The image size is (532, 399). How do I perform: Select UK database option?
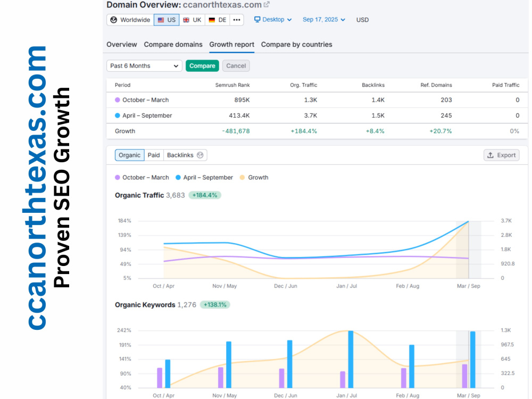[192, 20]
